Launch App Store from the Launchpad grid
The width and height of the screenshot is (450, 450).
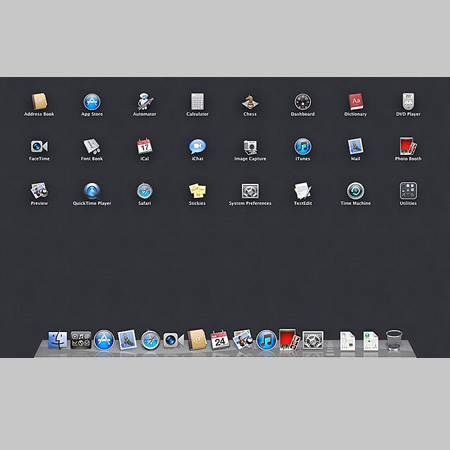pyautogui.click(x=92, y=102)
